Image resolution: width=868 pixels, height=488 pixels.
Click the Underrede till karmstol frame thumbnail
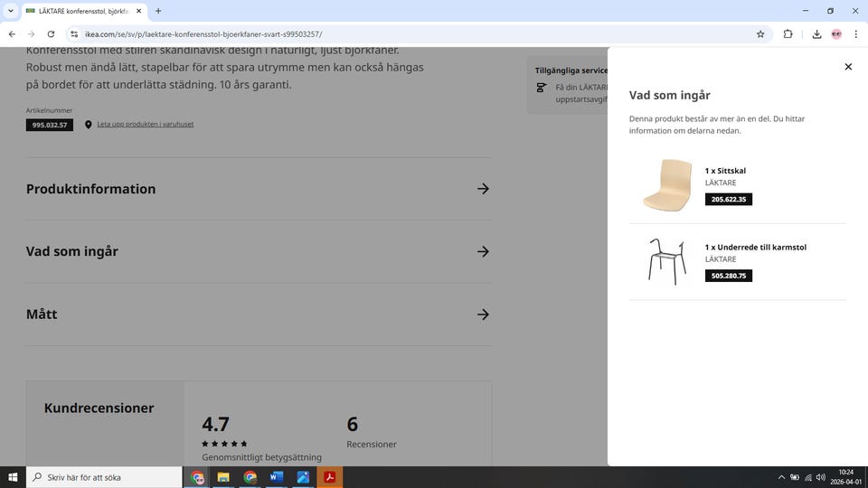pyautogui.click(x=667, y=261)
